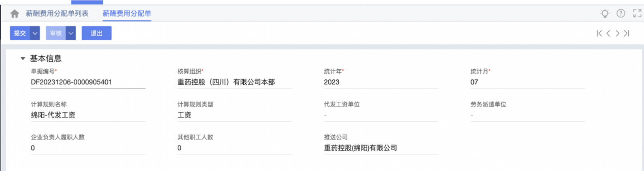
Task: Click the 推送公司 field value
Action: pos(381,148)
